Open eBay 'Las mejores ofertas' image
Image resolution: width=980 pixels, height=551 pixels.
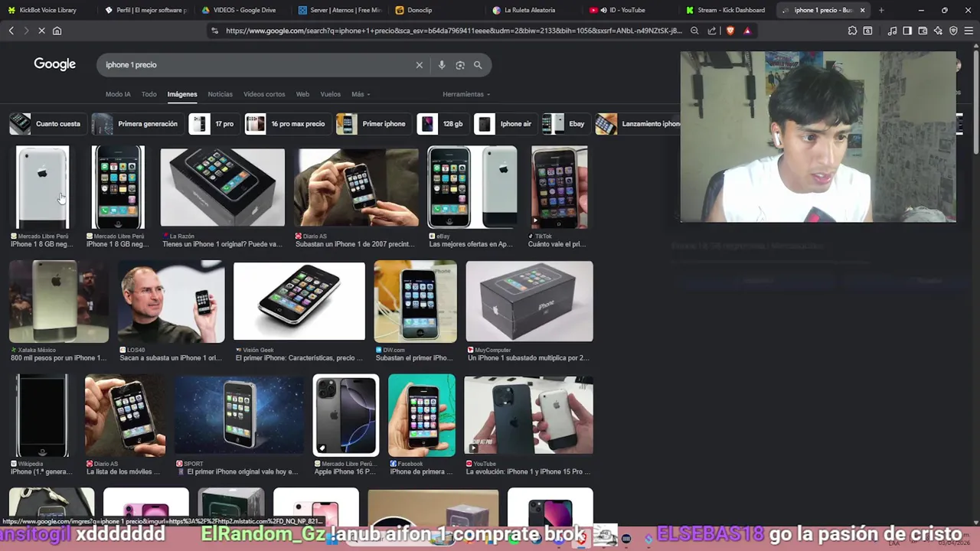click(x=472, y=187)
